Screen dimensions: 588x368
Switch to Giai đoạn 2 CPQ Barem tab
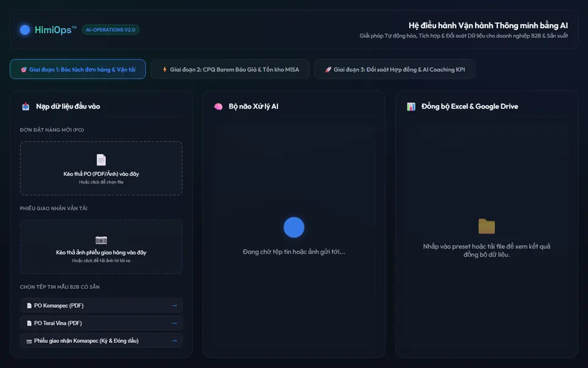point(230,69)
